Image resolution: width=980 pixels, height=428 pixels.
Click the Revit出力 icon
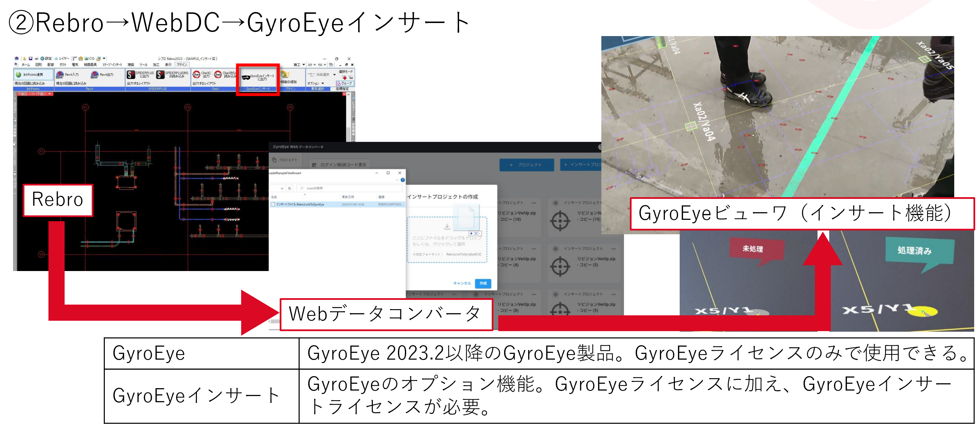(x=95, y=75)
